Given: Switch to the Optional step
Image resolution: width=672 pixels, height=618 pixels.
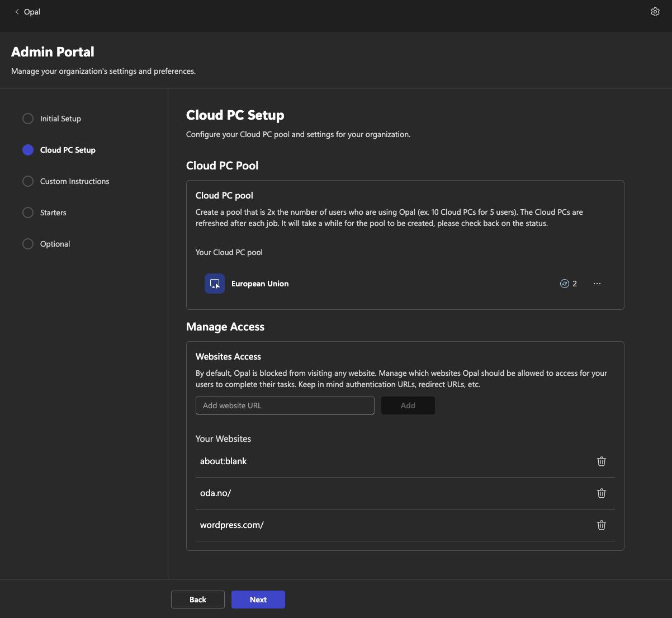Looking at the screenshot, I should [x=55, y=244].
